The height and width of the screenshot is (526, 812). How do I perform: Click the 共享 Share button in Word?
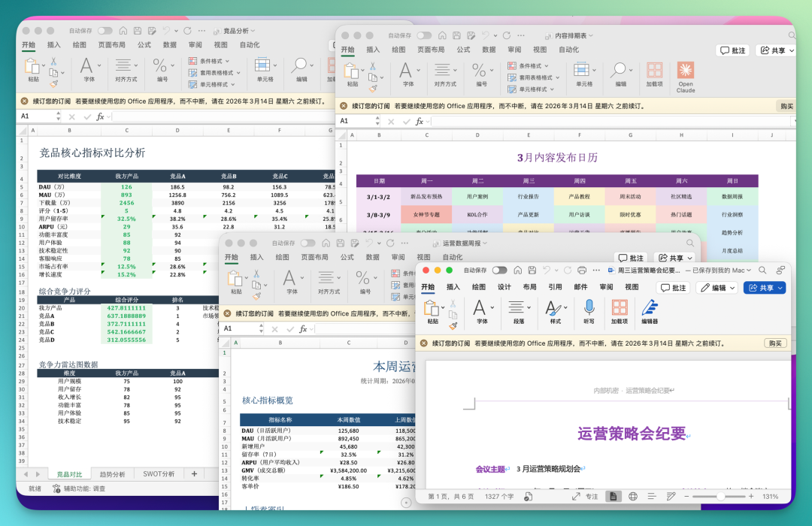(x=765, y=288)
